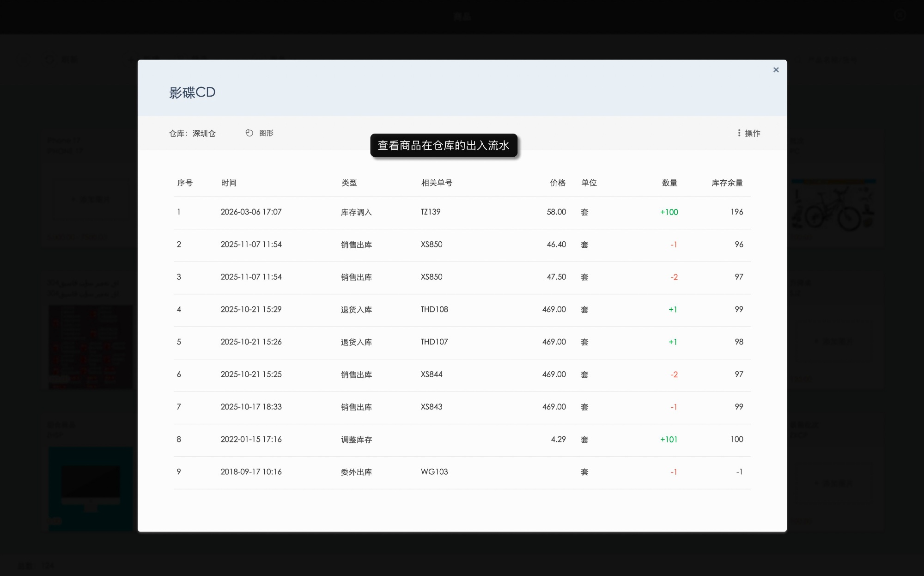
Task: Click the 相关单号 column header
Action: click(436, 183)
